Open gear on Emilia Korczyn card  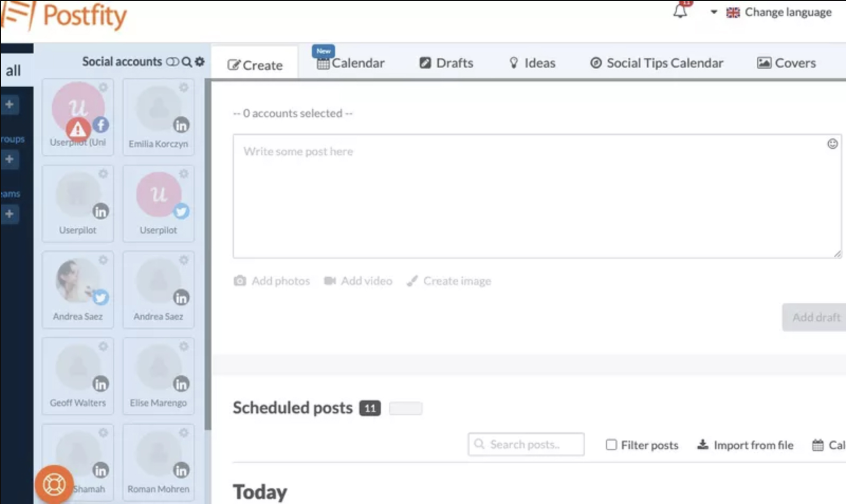pyautogui.click(x=183, y=87)
